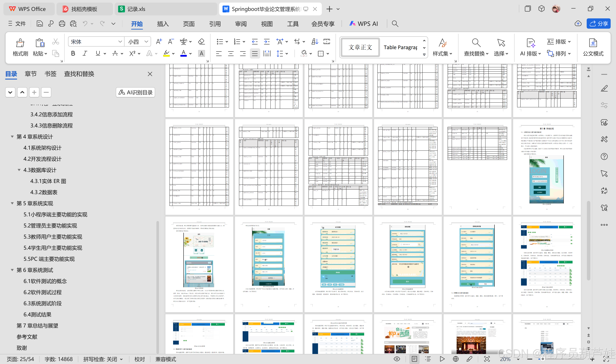Image resolution: width=616 pixels, height=364 pixels.
Task: Toggle eye protection mode in status bar
Action: [x=397, y=359]
